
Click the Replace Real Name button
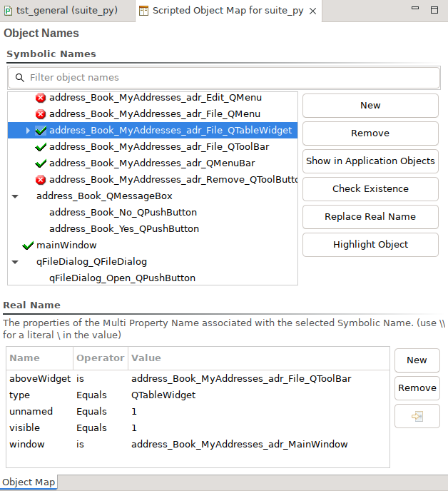coord(370,217)
